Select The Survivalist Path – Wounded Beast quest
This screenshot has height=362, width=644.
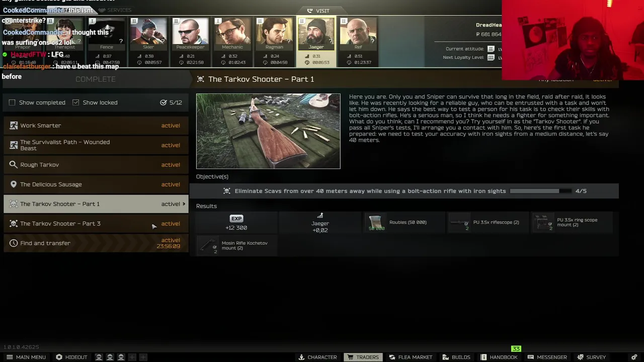96,145
